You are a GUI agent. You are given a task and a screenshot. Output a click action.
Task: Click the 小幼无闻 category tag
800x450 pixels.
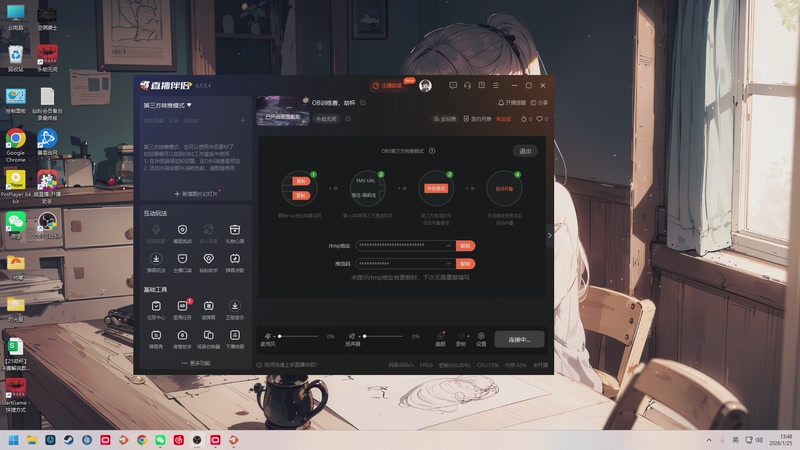click(326, 119)
